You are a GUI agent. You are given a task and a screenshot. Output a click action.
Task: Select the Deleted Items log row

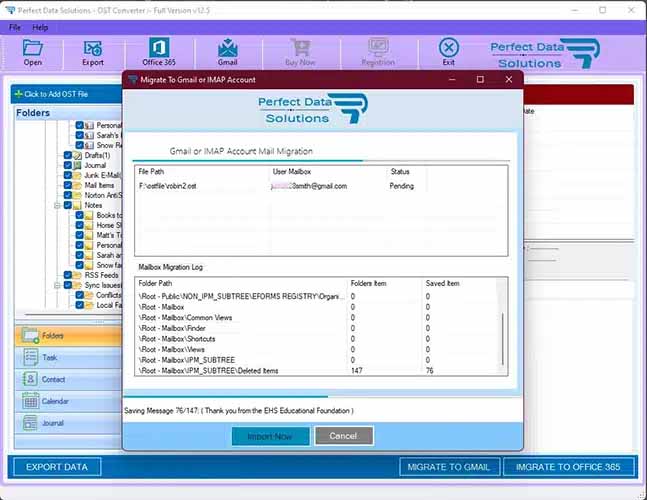pos(316,370)
